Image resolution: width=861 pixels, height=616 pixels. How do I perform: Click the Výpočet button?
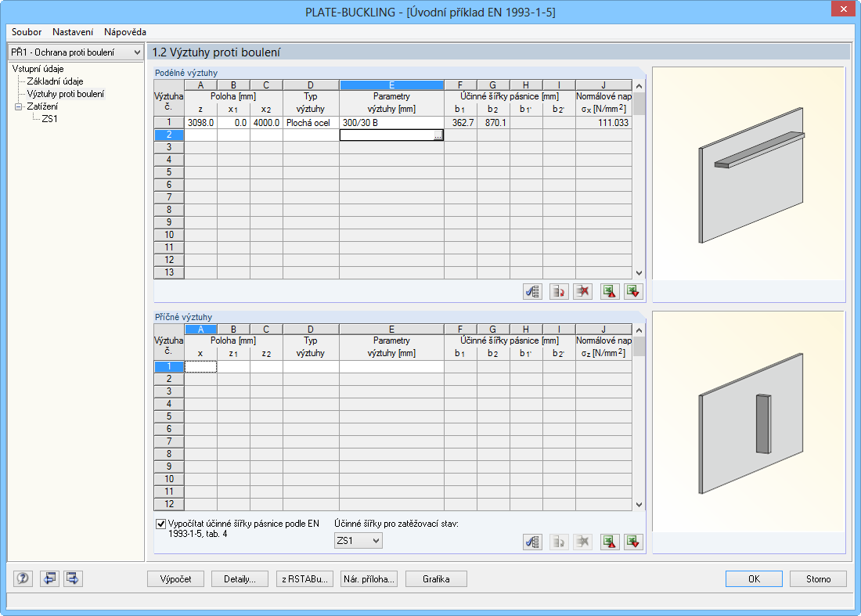175,578
